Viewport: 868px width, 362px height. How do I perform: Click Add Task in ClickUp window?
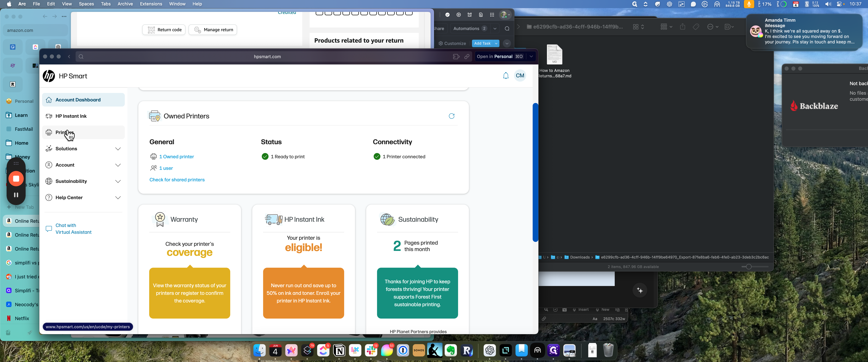tap(482, 43)
